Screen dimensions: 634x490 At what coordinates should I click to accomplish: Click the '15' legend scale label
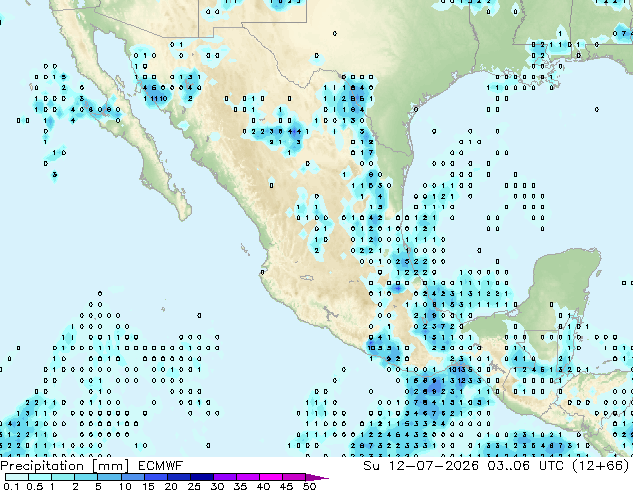148,486
